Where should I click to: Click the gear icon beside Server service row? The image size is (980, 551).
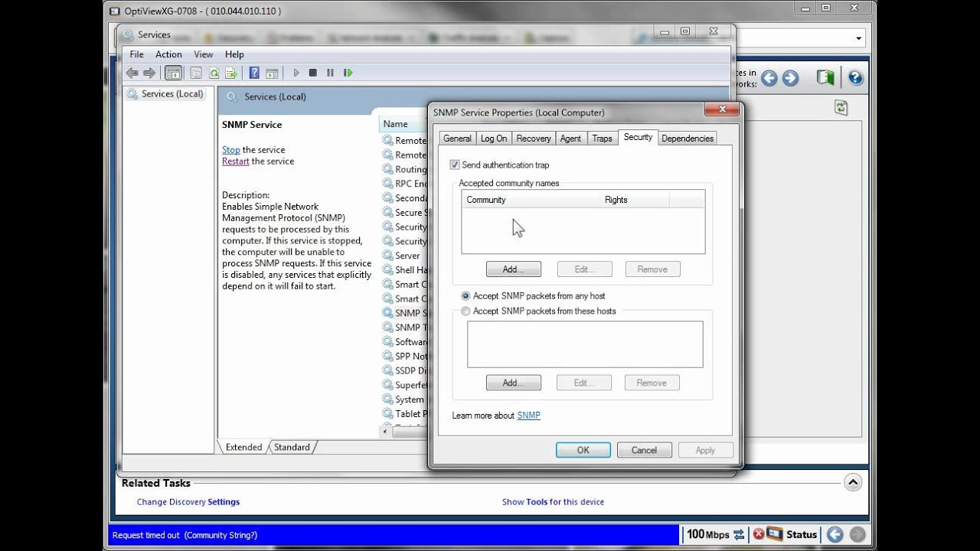click(387, 256)
